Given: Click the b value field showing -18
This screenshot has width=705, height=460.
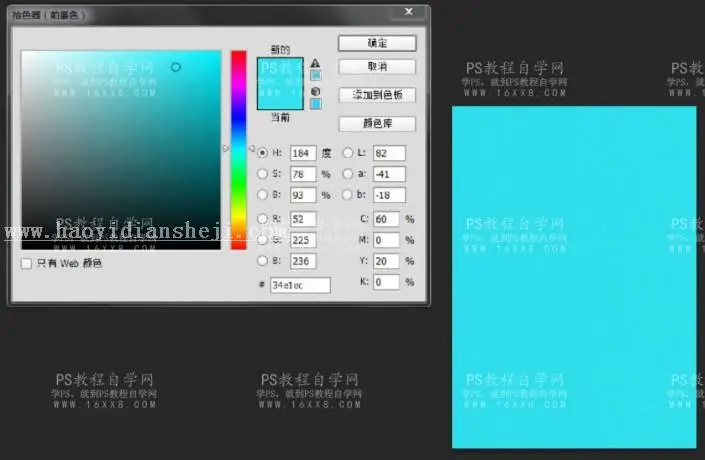Looking at the screenshot, I should (389, 195).
